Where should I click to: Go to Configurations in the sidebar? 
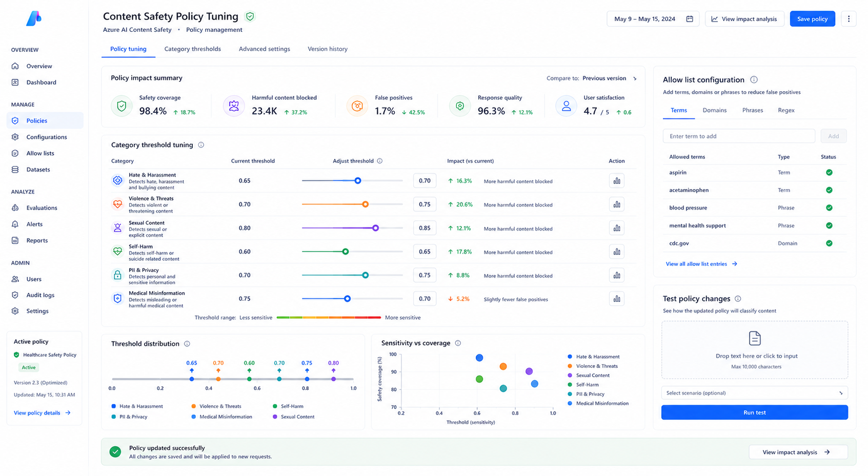[x=46, y=137]
